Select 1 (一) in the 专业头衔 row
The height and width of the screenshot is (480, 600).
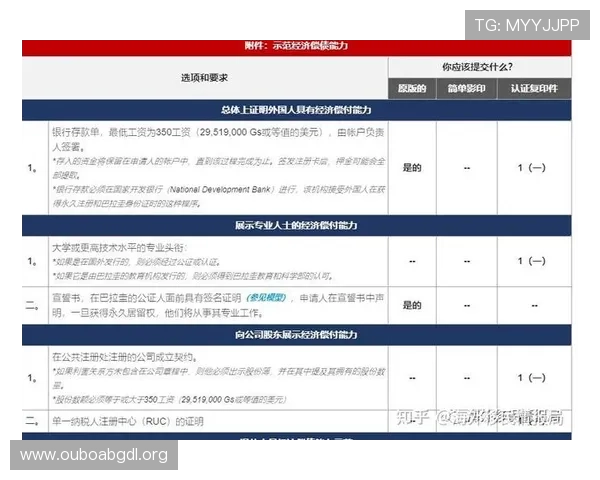tap(532, 261)
